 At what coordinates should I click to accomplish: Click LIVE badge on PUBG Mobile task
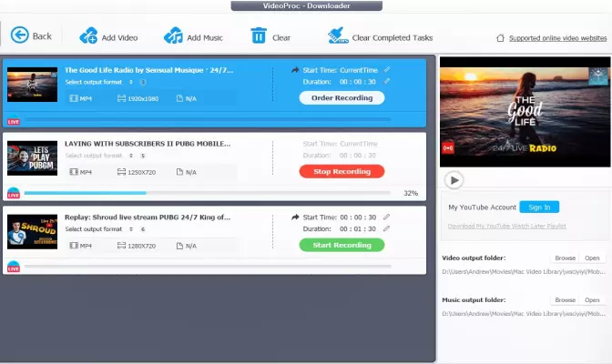(14, 194)
